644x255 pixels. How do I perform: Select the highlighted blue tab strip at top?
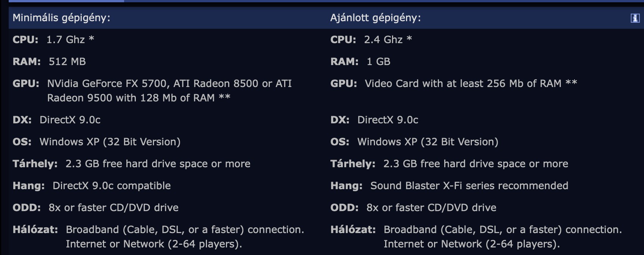(66, 1)
